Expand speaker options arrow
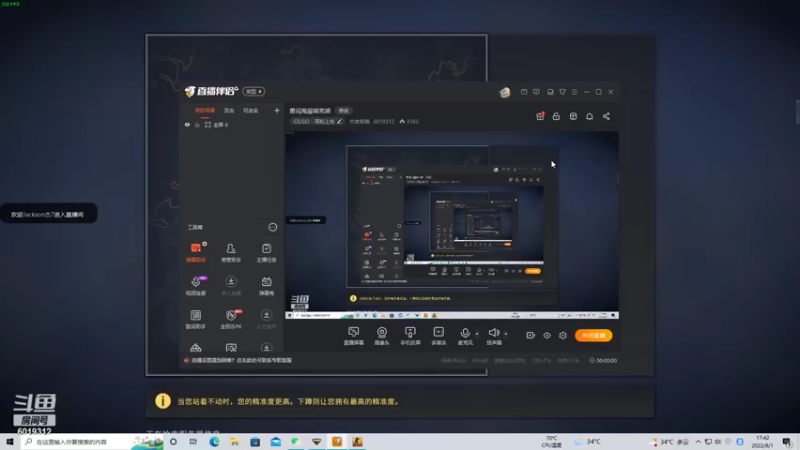 pos(506,334)
